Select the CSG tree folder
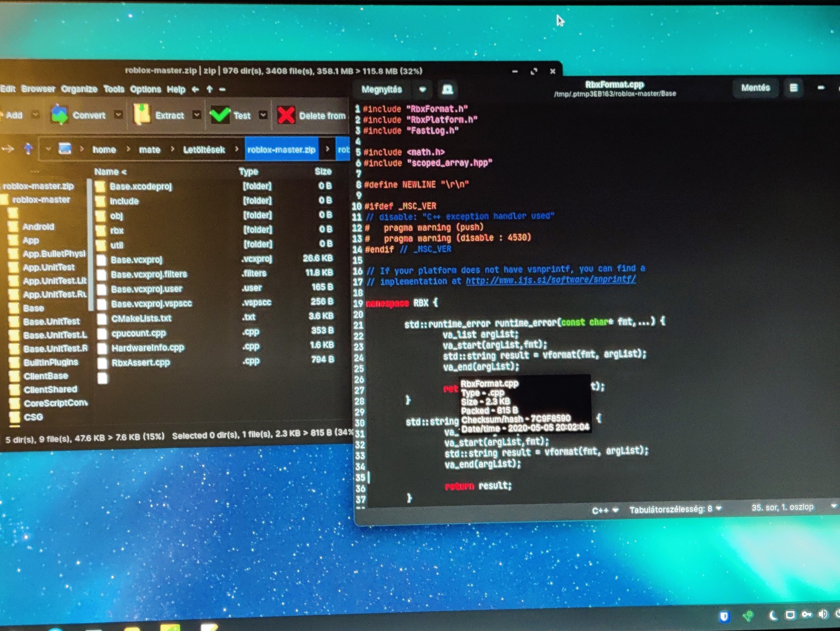 click(x=33, y=417)
